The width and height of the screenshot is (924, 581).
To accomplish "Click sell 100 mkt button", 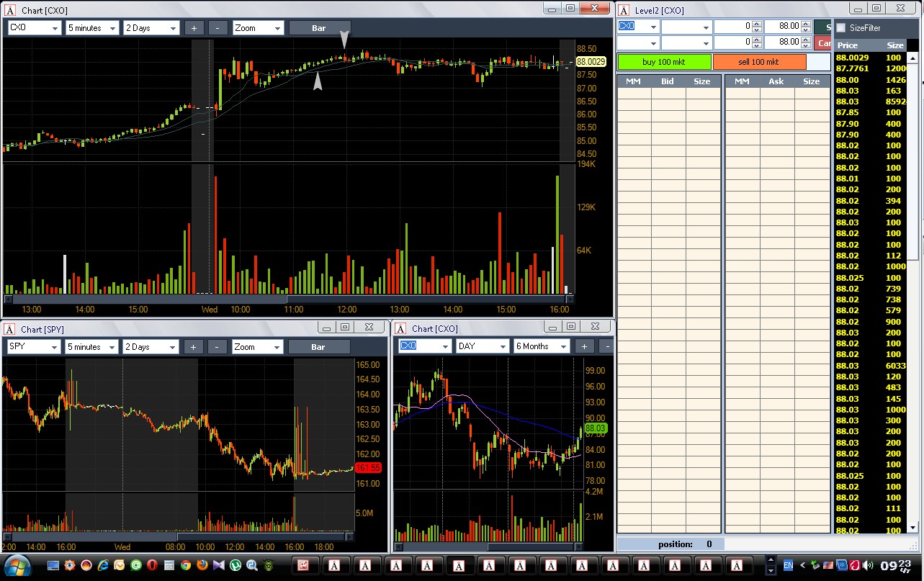I will pyautogui.click(x=759, y=62).
